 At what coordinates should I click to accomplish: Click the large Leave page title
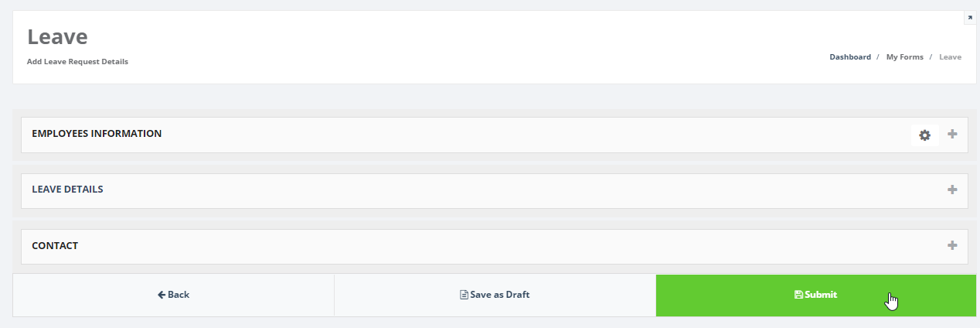[57, 36]
